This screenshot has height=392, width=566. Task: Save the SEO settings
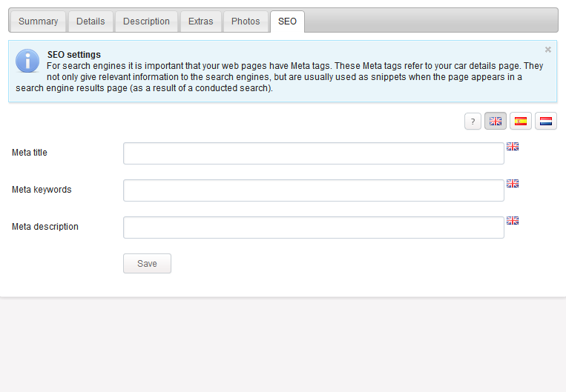[148, 264]
